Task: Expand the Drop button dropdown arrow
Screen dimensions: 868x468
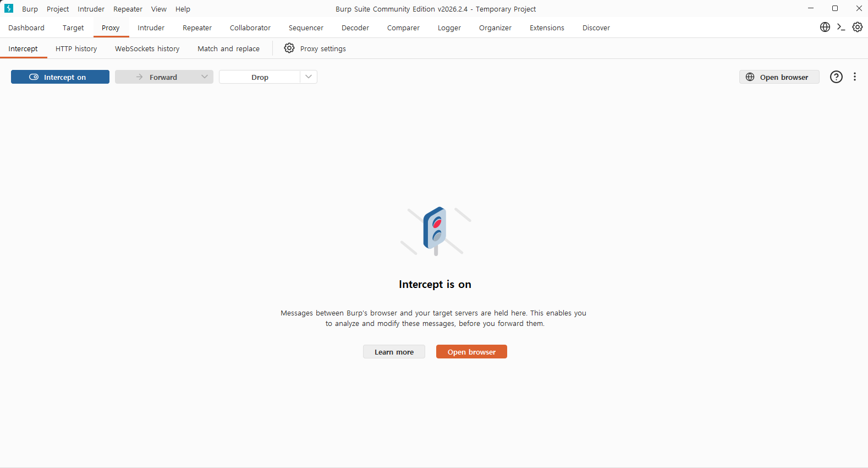Action: [309, 77]
